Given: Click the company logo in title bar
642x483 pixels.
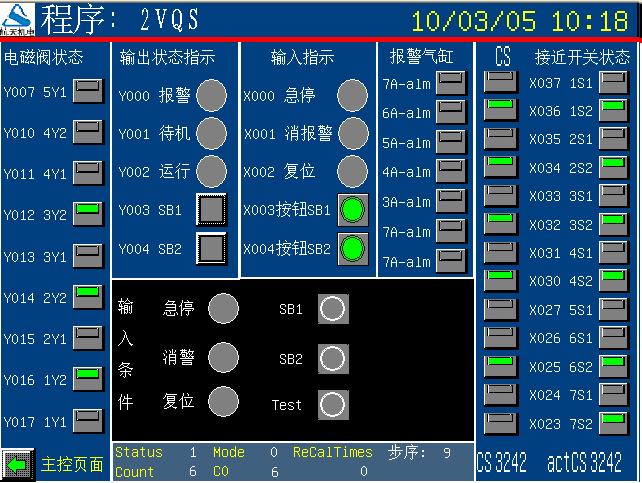Looking at the screenshot, I should [18, 17].
